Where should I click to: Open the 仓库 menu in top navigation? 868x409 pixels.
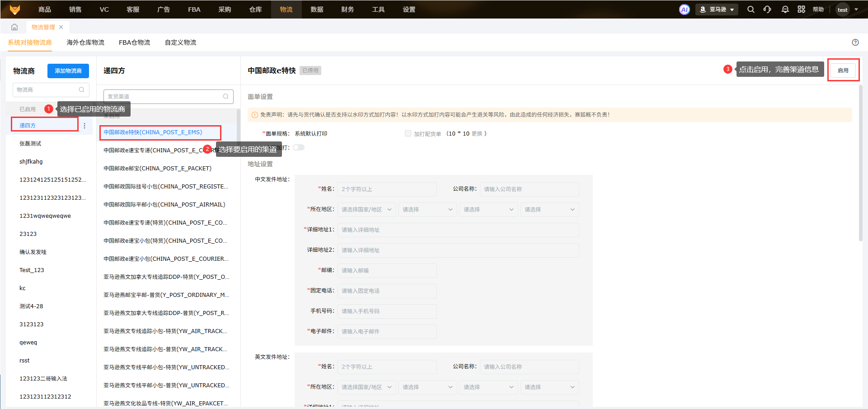pyautogui.click(x=256, y=9)
